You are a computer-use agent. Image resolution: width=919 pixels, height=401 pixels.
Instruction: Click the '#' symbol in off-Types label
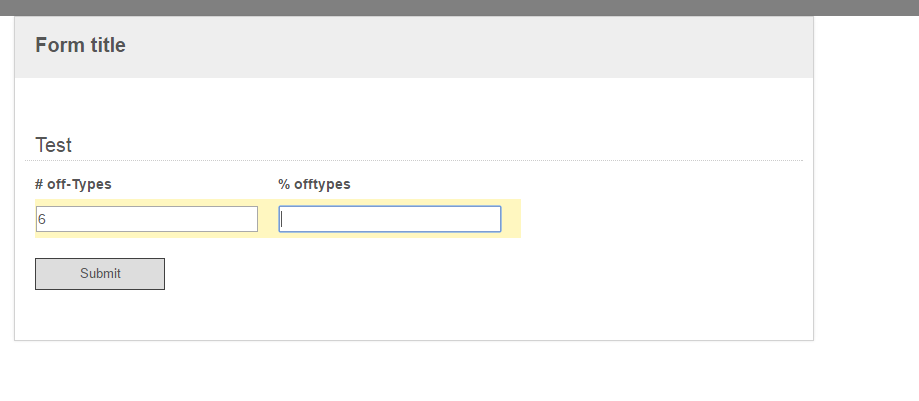click(x=39, y=184)
